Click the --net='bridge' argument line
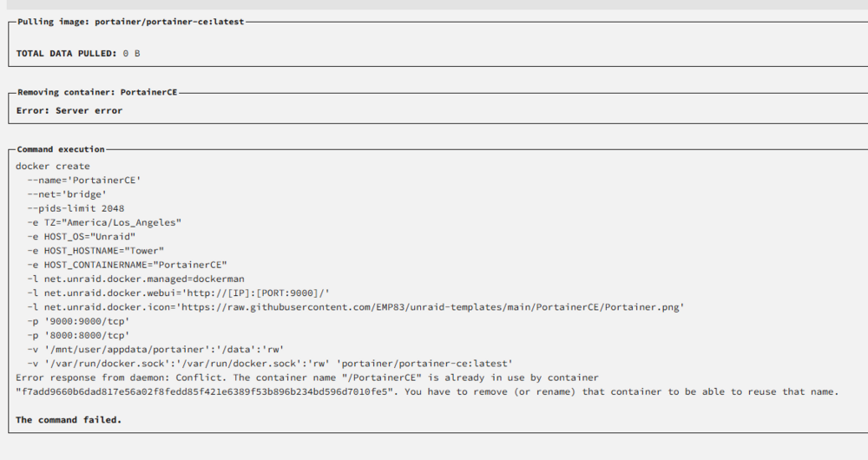 [x=67, y=194]
